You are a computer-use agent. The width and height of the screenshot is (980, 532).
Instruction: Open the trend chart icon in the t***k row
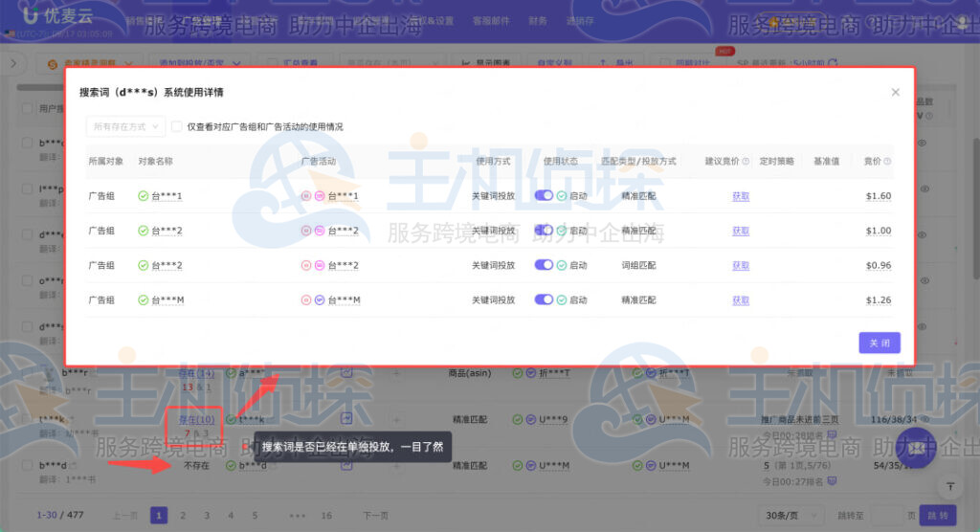346,418
